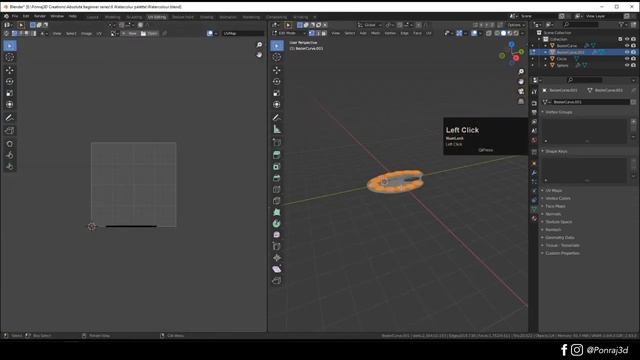The height and width of the screenshot is (360, 640).
Task: Open the Material tab in Properties editor
Action: click(534, 218)
